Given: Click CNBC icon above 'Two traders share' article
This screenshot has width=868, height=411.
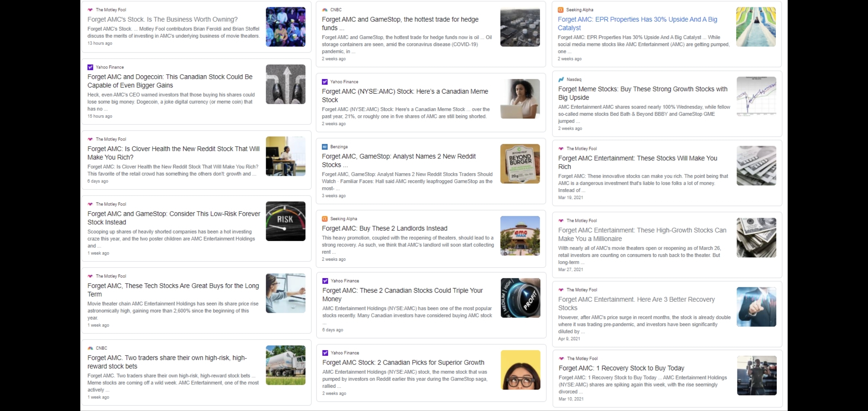Looking at the screenshot, I should (90, 348).
